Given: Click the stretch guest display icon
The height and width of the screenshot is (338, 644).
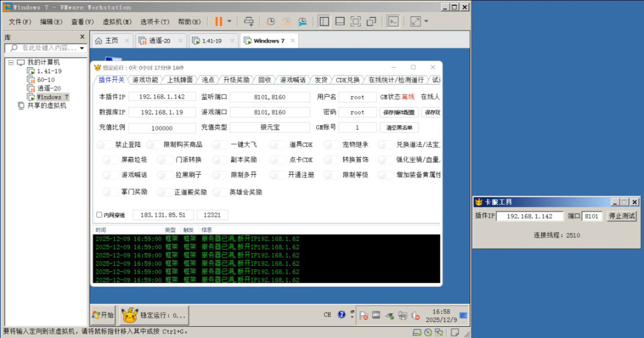Looking at the screenshot, I should coord(416,21).
